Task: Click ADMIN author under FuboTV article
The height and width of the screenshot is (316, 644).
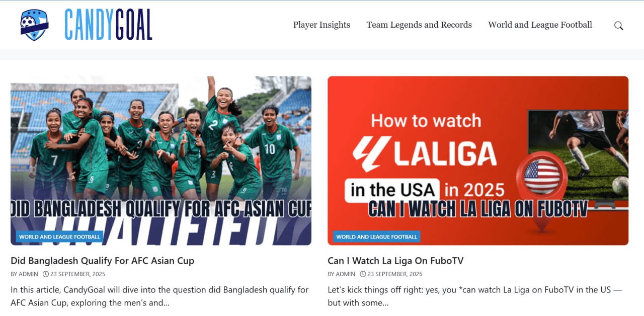Action: tap(345, 274)
